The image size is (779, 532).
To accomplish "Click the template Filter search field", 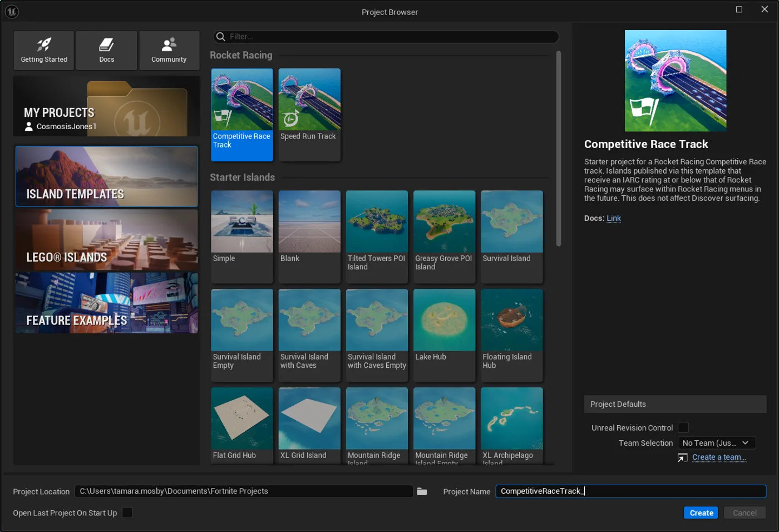I will (386, 37).
